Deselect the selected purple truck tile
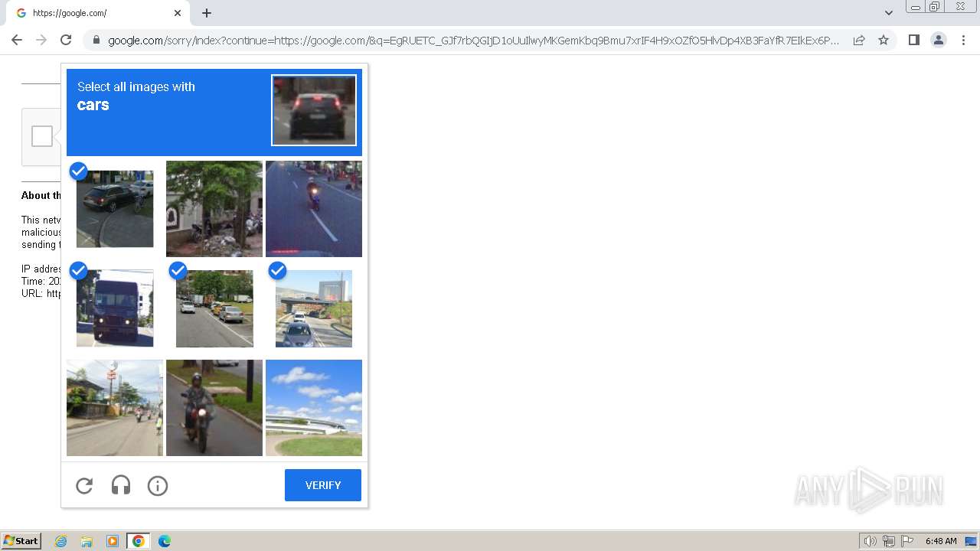Image resolution: width=980 pixels, height=551 pixels. pyautogui.click(x=115, y=308)
